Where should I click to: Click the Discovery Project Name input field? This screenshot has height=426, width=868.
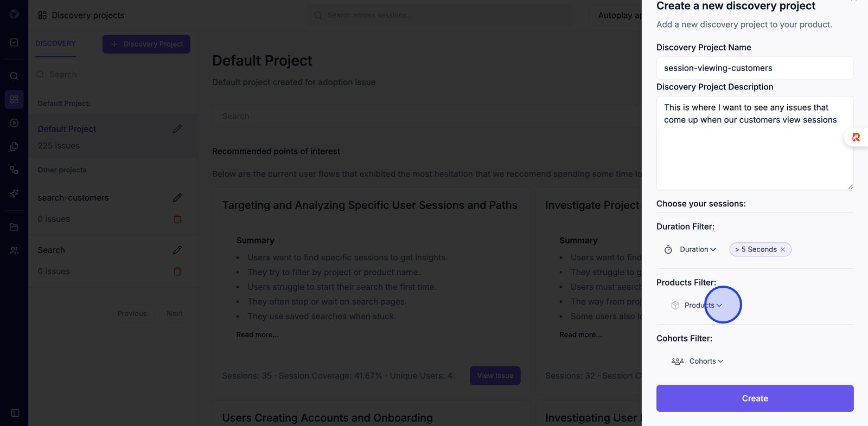tap(755, 68)
